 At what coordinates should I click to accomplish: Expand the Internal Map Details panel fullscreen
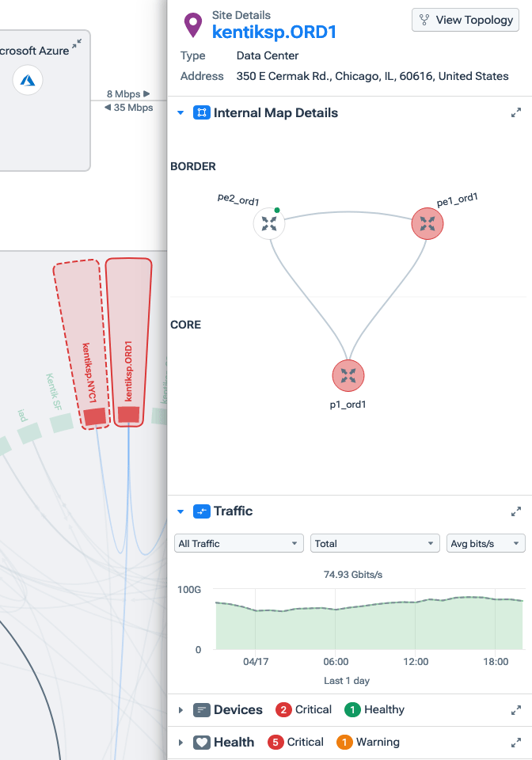[x=516, y=113]
